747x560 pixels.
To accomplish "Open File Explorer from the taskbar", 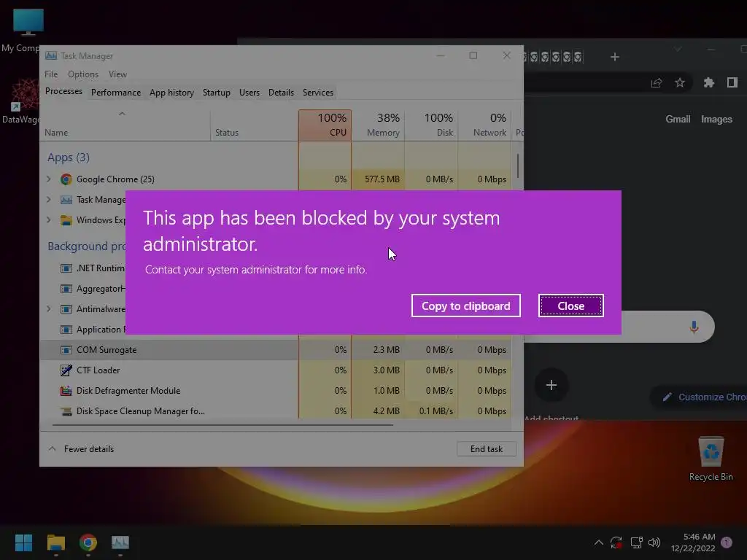I will pyautogui.click(x=56, y=542).
